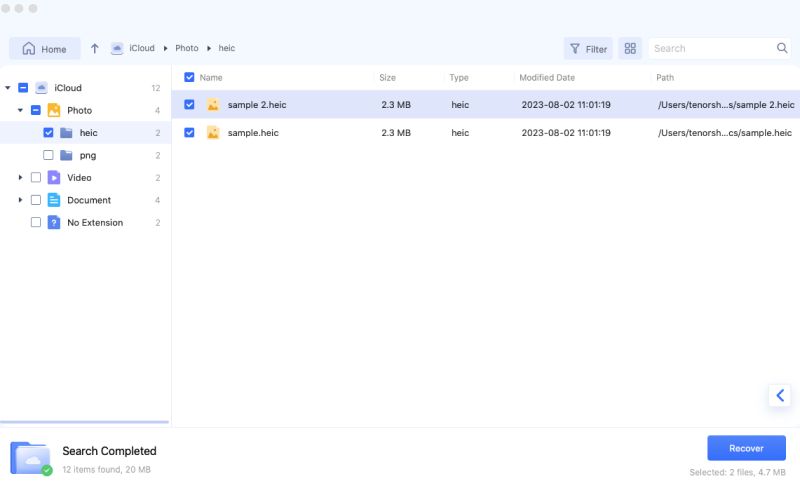Image resolution: width=800 pixels, height=486 pixels.
Task: Click the iCloud drive icon in sidebar
Action: (41, 88)
